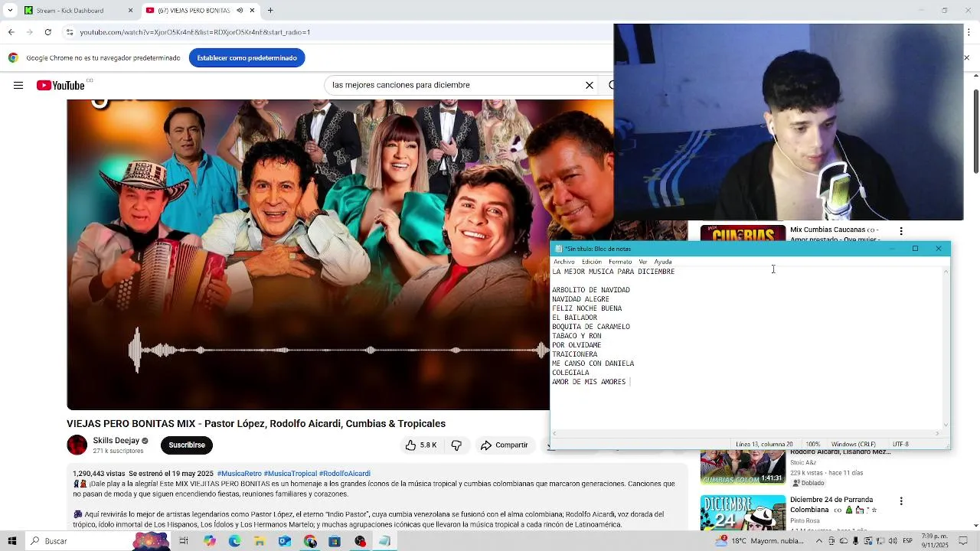Open File Explorer from the taskbar
The image size is (980, 551).
point(260,541)
